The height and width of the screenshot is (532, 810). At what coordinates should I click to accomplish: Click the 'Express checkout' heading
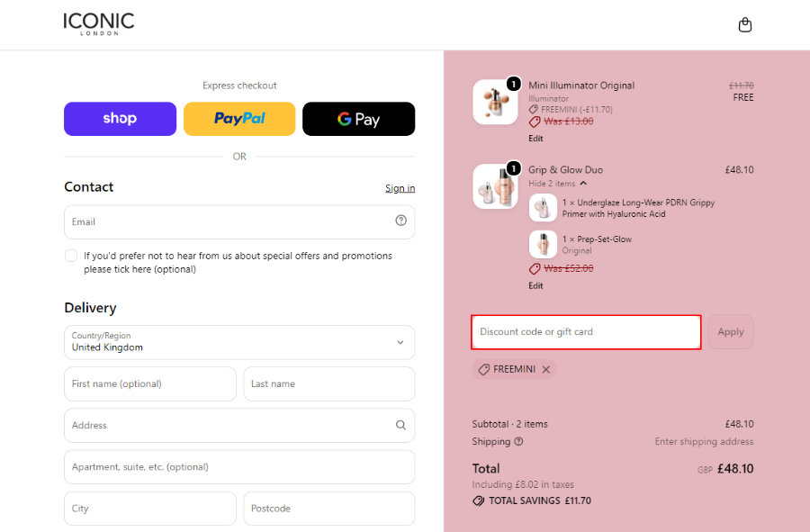tap(239, 86)
